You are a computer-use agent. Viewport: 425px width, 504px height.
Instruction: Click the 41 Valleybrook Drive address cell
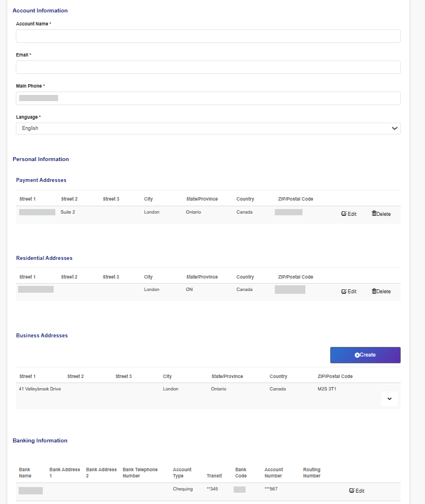pos(40,389)
